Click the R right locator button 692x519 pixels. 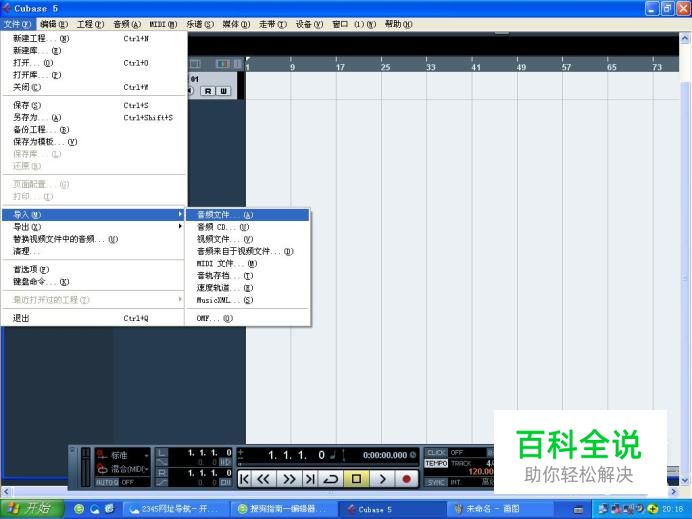click(162, 473)
